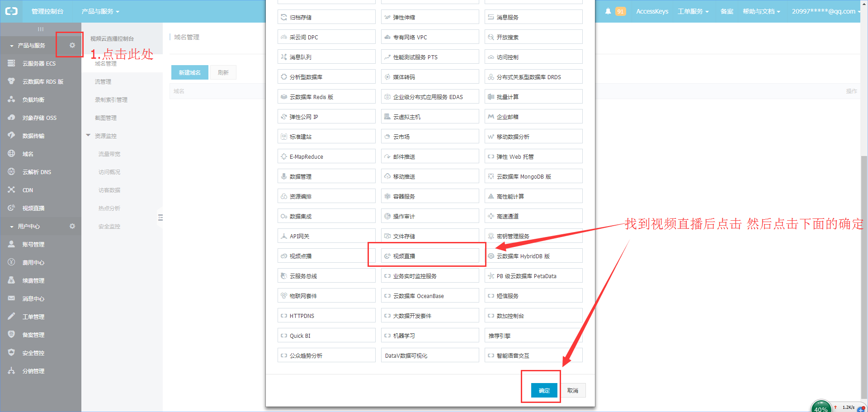Click the 新建域名 button
The height and width of the screenshot is (412, 868).
(x=189, y=72)
